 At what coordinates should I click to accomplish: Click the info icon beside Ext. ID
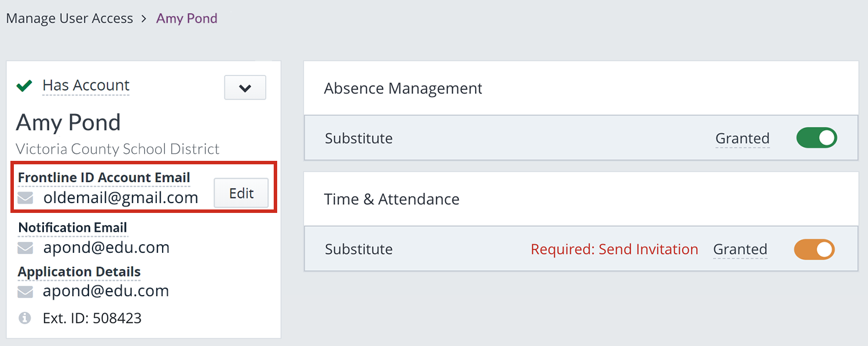(x=25, y=318)
